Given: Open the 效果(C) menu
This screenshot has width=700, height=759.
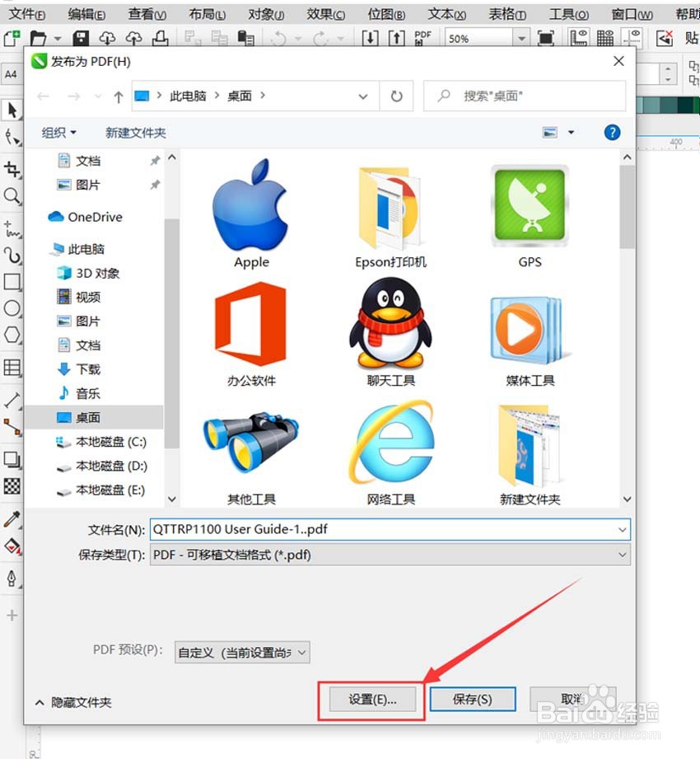Looking at the screenshot, I should pyautogui.click(x=325, y=15).
